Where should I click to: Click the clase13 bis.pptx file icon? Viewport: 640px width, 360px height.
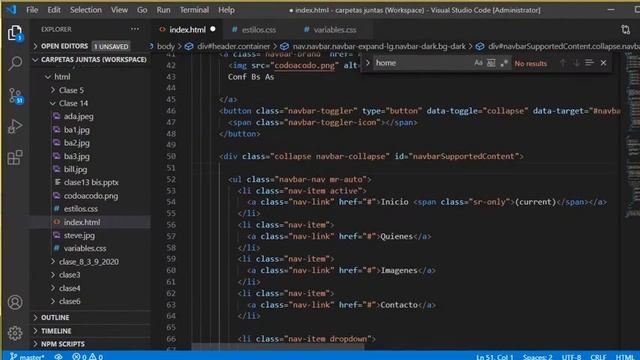[57, 182]
